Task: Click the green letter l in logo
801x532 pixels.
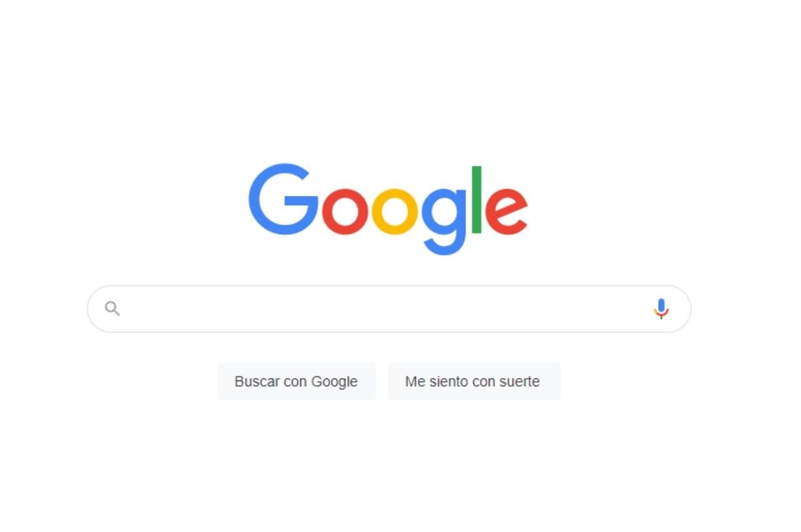Action: click(x=477, y=200)
